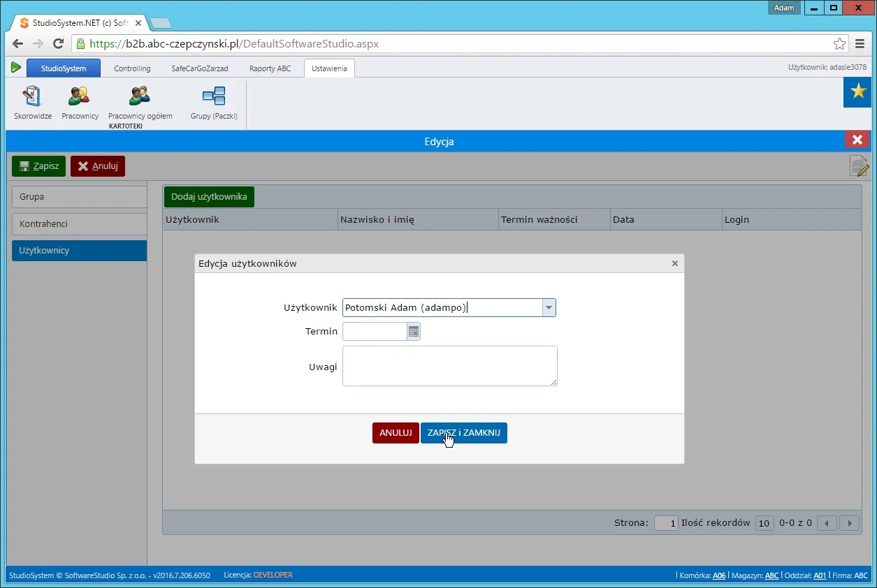This screenshot has width=877, height=588.
Task: Click ANULUJ in the dialog
Action: point(396,433)
